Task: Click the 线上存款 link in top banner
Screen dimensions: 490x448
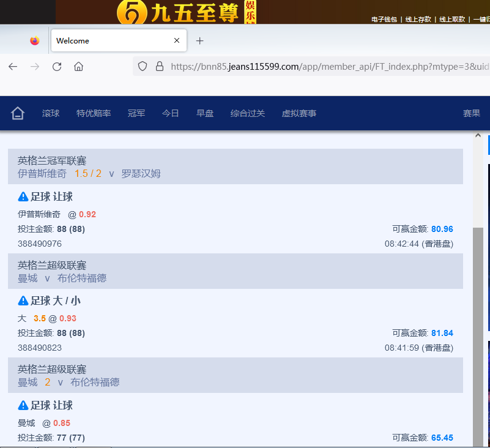Action: click(x=418, y=20)
